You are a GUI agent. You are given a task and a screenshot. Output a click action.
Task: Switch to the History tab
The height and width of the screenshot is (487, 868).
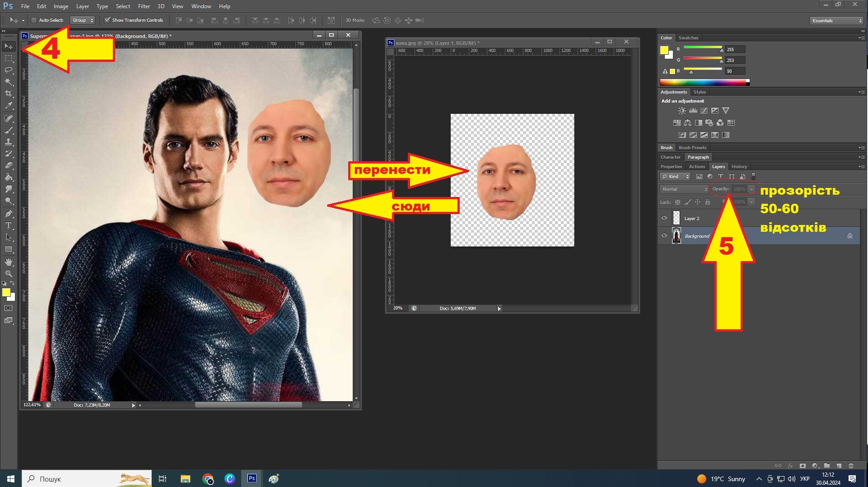pyautogui.click(x=739, y=167)
